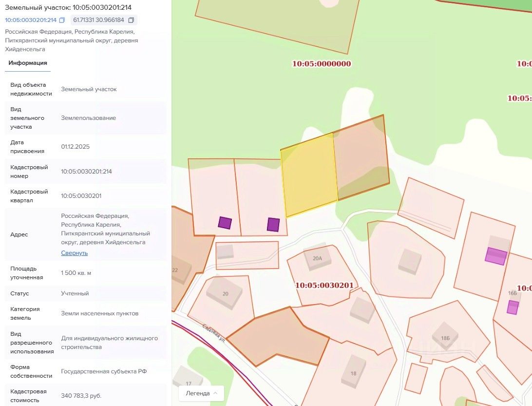Click the 10:05:0000000 quarter label
This screenshot has height=406, width=532.
coord(322,64)
